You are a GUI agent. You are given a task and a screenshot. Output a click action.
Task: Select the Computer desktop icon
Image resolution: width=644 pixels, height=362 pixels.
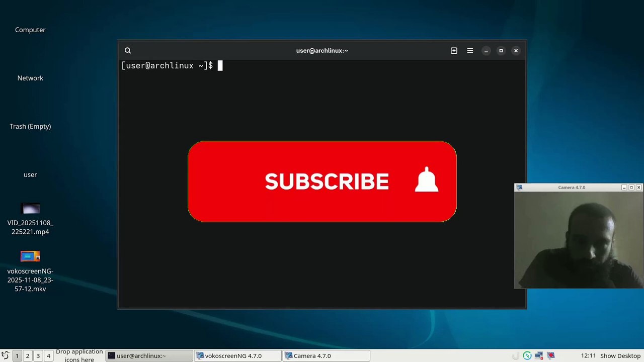[x=30, y=30]
